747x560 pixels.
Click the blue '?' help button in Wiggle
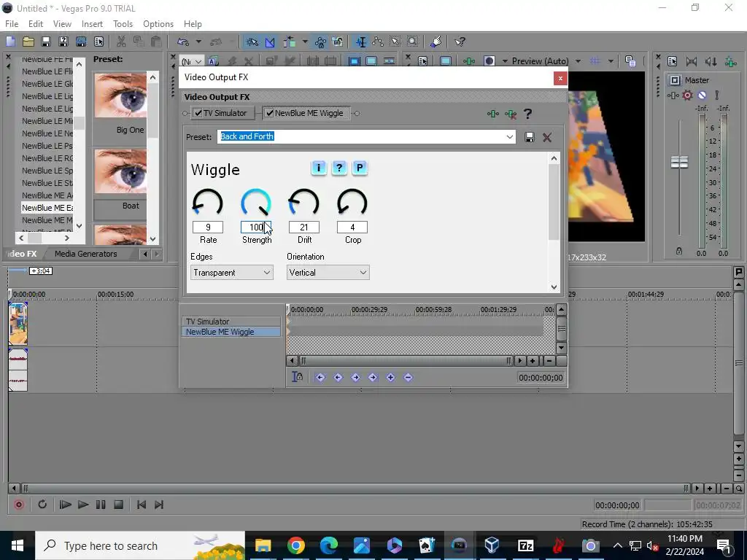pyautogui.click(x=339, y=168)
